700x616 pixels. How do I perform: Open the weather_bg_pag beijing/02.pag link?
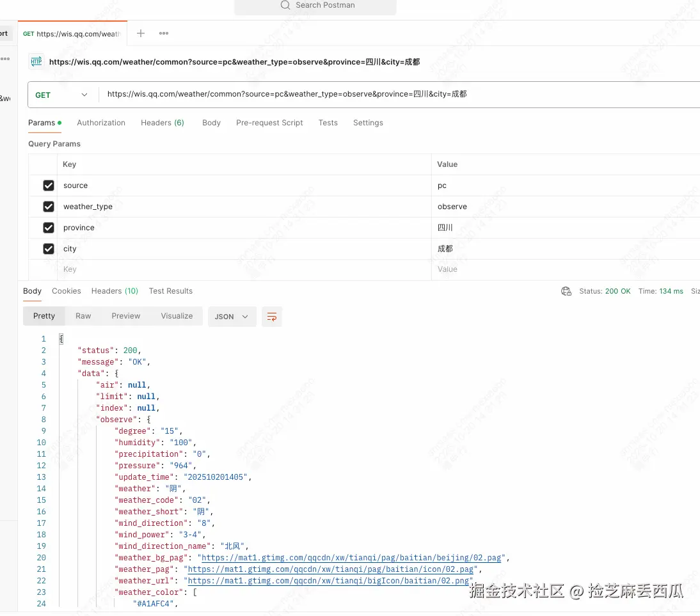351,558
